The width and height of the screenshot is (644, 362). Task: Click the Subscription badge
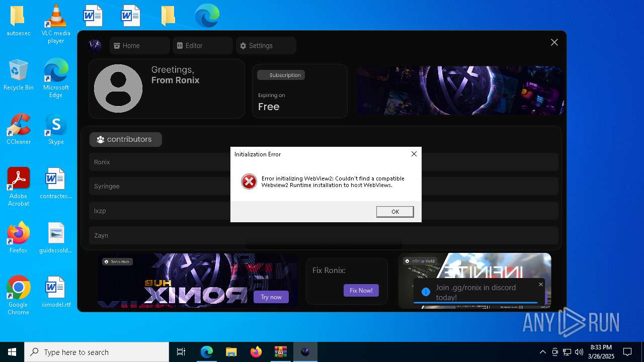(x=281, y=75)
